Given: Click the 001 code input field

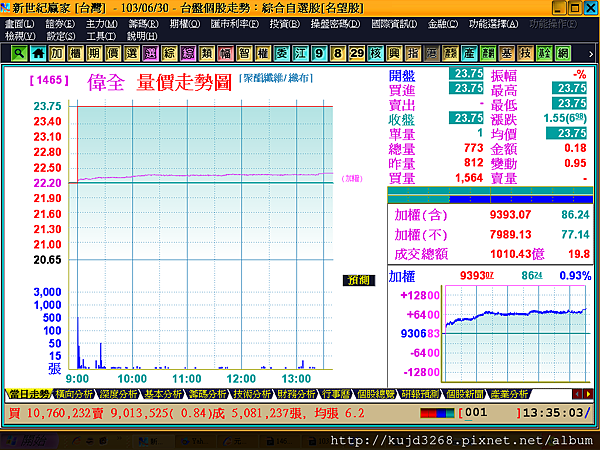Looking at the screenshot, I should pyautogui.click(x=489, y=413).
